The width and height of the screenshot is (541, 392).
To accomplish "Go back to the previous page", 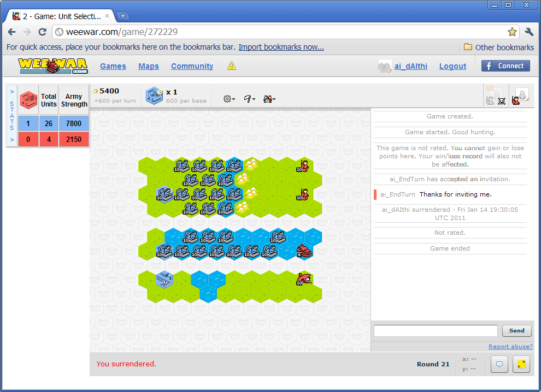I will 11,32.
